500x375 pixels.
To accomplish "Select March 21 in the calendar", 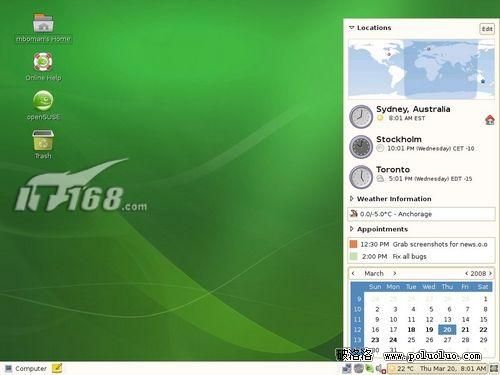I will pos(465,330).
